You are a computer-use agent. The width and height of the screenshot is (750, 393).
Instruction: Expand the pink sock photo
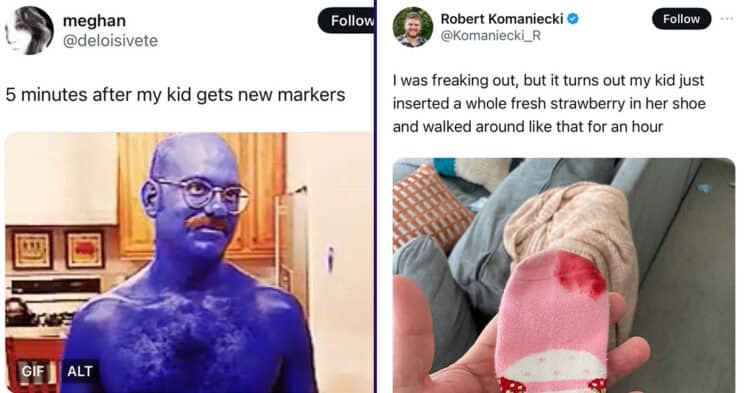(564, 275)
